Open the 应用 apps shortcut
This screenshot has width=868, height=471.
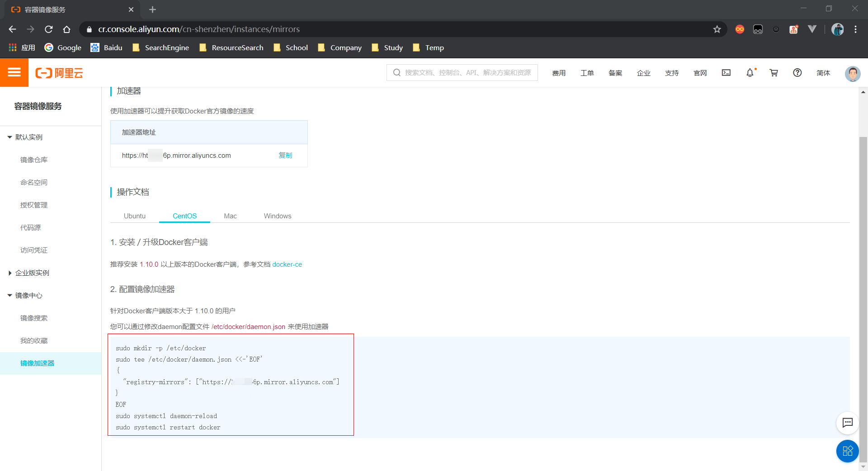(22, 47)
